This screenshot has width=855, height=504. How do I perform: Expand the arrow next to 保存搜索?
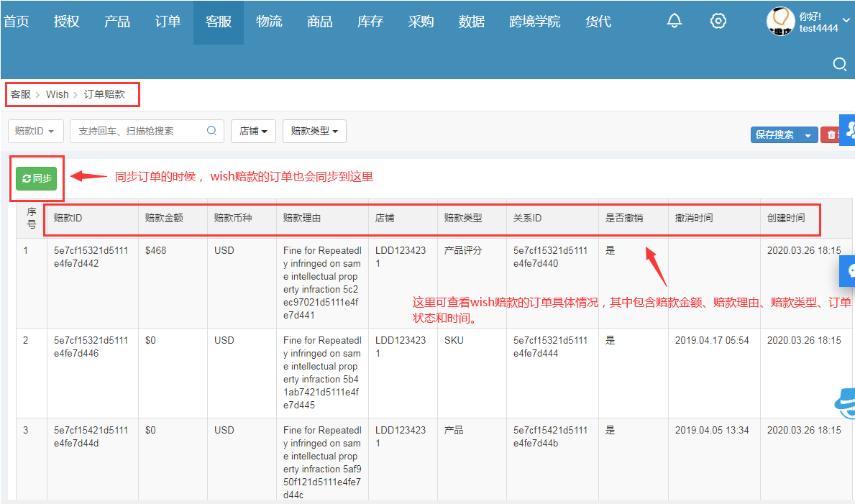[808, 134]
